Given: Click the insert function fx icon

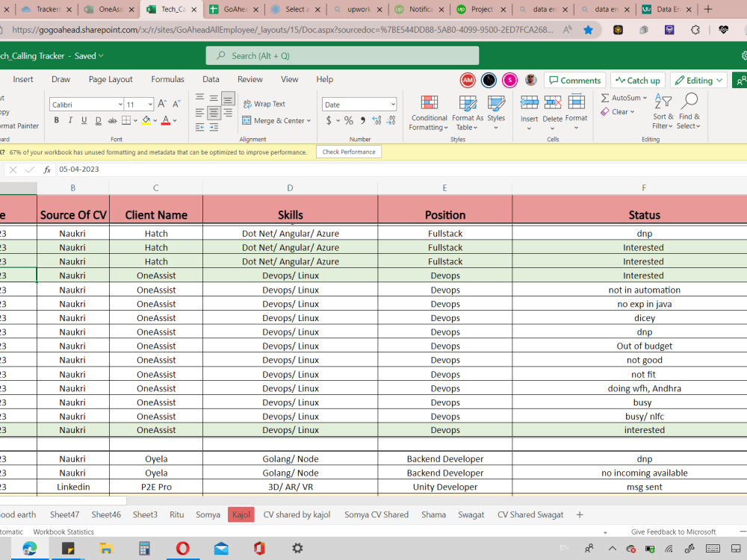Looking at the screenshot, I should coord(46,169).
